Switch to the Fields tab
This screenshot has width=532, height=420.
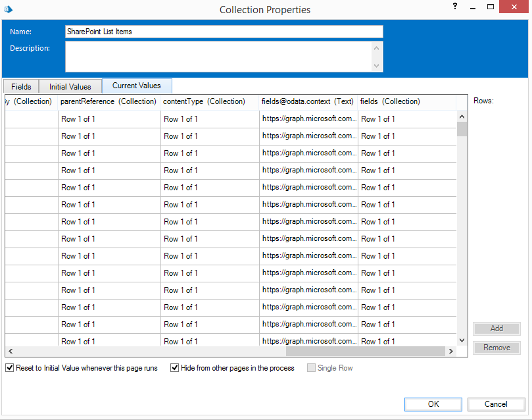21,87
